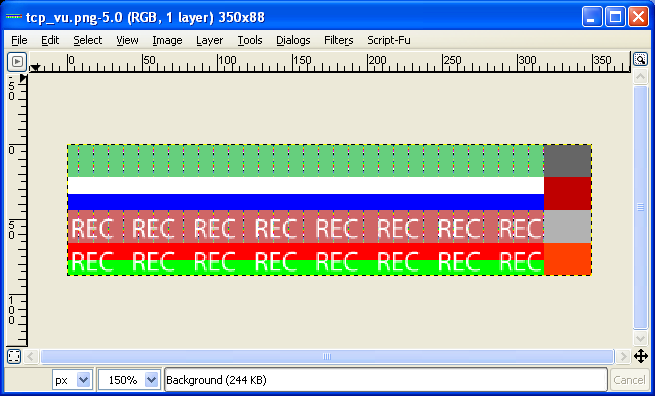Open the Filters menu

[x=338, y=41]
